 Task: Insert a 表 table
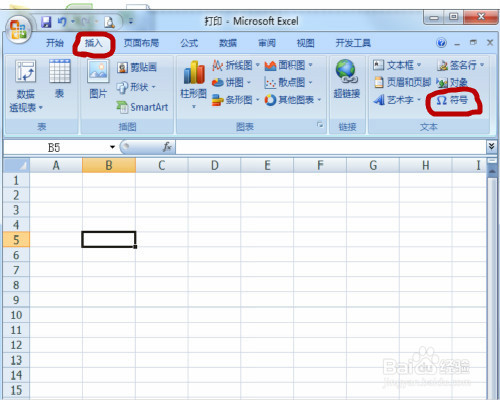click(x=60, y=79)
